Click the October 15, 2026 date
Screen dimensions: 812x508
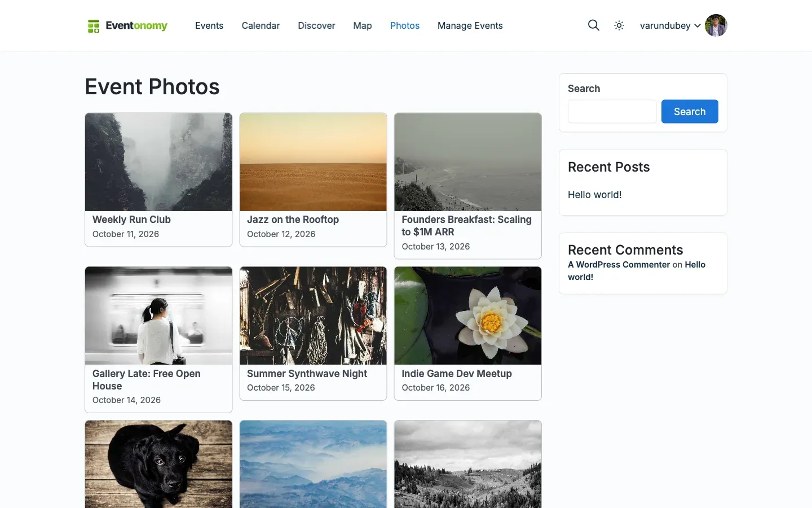[x=281, y=388]
